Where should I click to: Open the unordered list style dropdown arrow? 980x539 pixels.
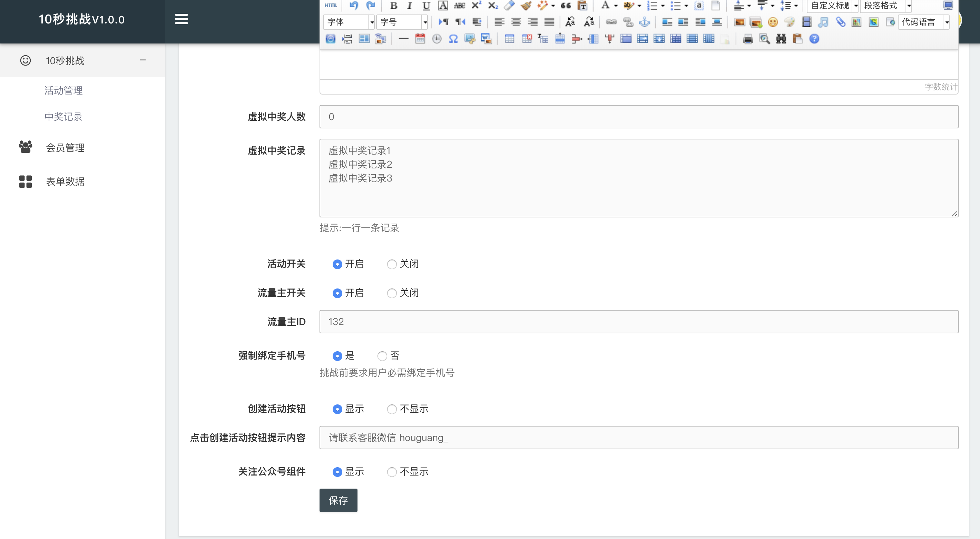[686, 5]
